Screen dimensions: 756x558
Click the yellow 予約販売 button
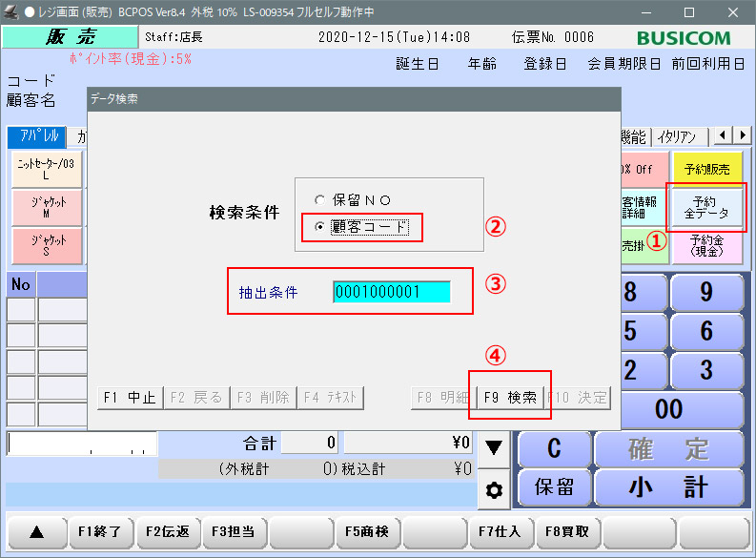(x=706, y=169)
